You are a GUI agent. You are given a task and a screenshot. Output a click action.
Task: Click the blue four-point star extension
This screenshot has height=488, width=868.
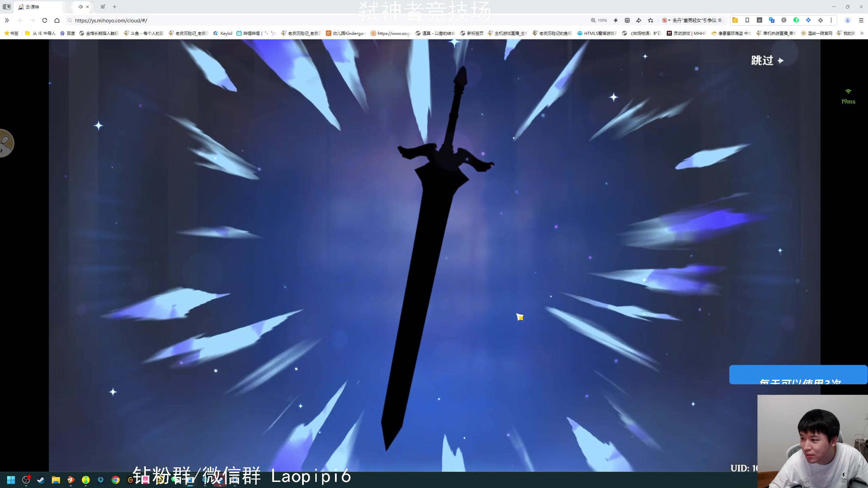(x=808, y=20)
